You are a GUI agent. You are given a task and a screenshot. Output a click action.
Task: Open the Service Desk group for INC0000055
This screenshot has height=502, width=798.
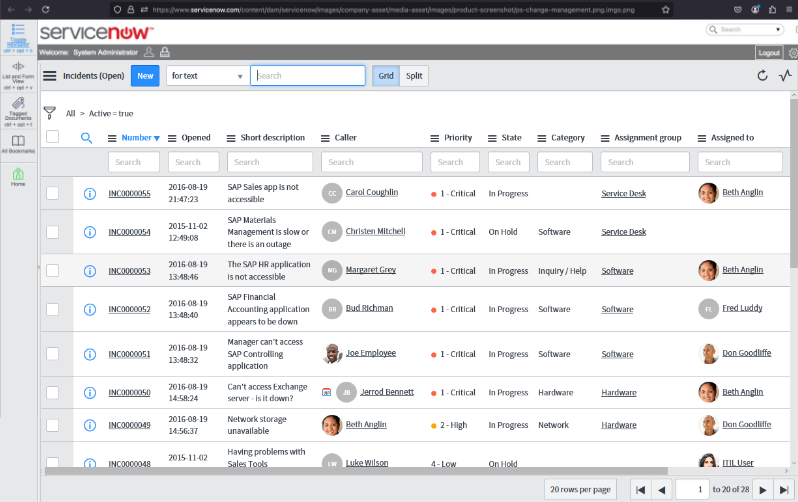pyautogui.click(x=623, y=193)
